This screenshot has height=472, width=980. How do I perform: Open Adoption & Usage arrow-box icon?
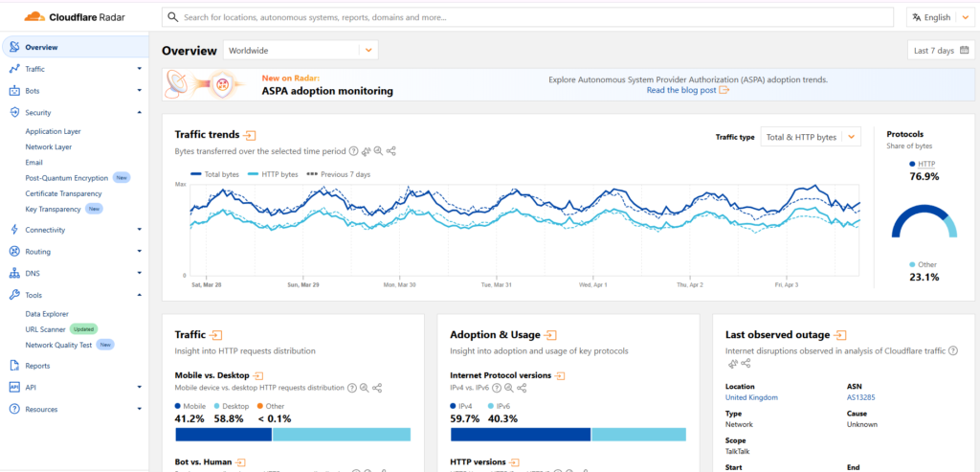[550, 335]
